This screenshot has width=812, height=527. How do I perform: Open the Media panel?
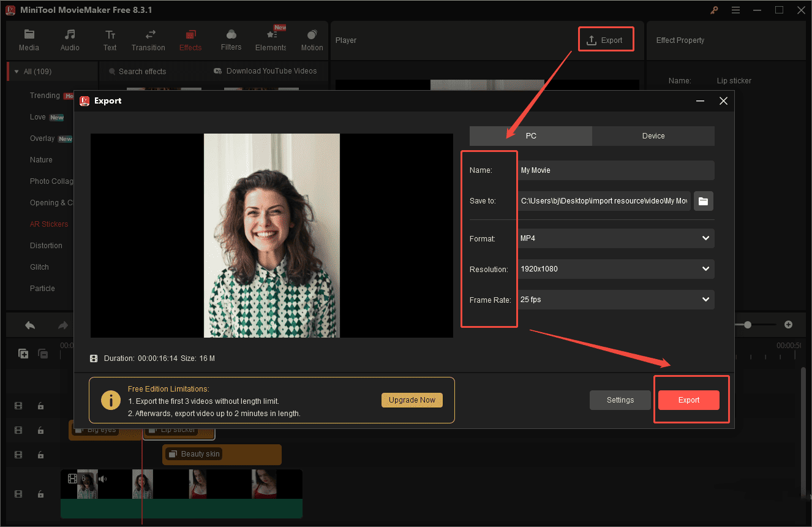point(29,39)
